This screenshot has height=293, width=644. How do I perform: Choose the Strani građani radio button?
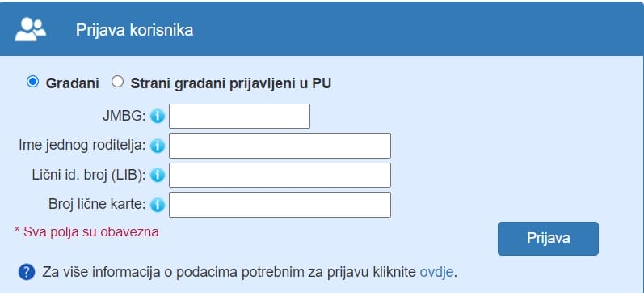tap(117, 82)
